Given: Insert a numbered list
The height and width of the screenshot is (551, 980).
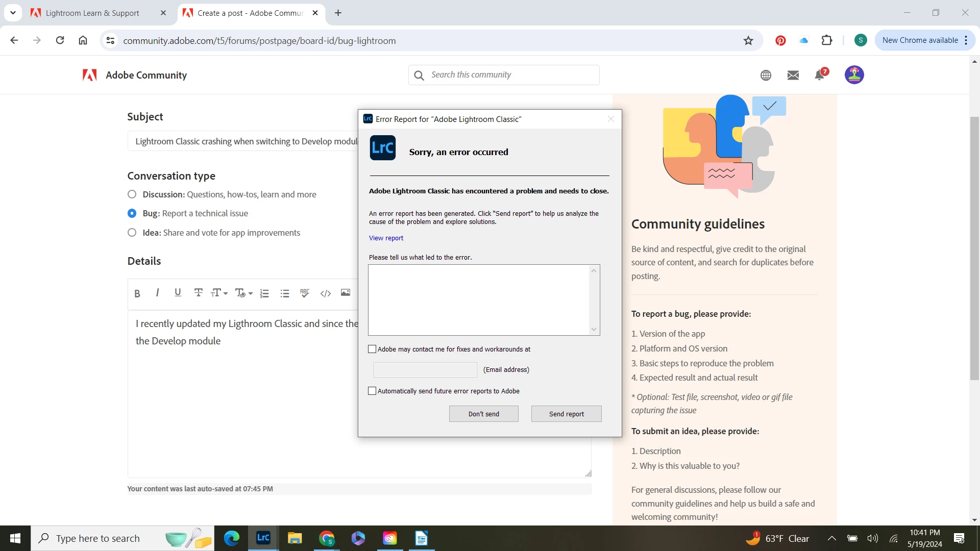Looking at the screenshot, I should [x=264, y=293].
